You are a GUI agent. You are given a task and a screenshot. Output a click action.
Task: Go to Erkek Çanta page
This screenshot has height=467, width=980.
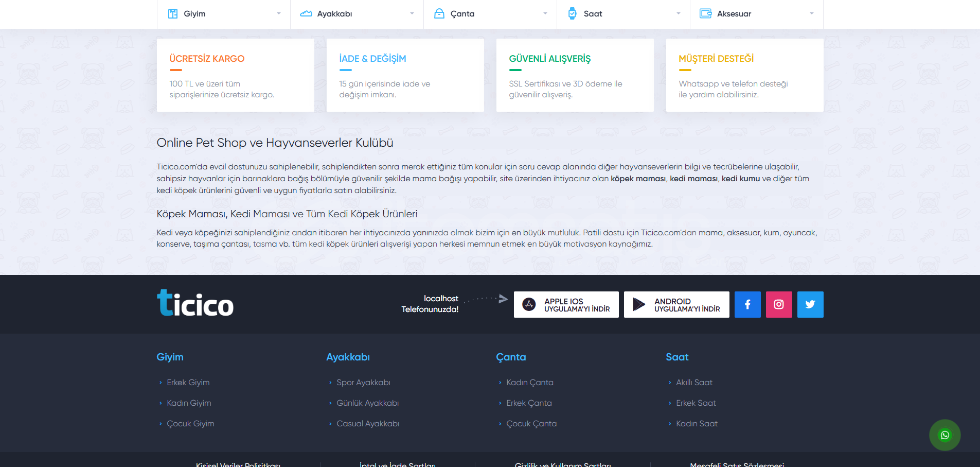pos(529,403)
